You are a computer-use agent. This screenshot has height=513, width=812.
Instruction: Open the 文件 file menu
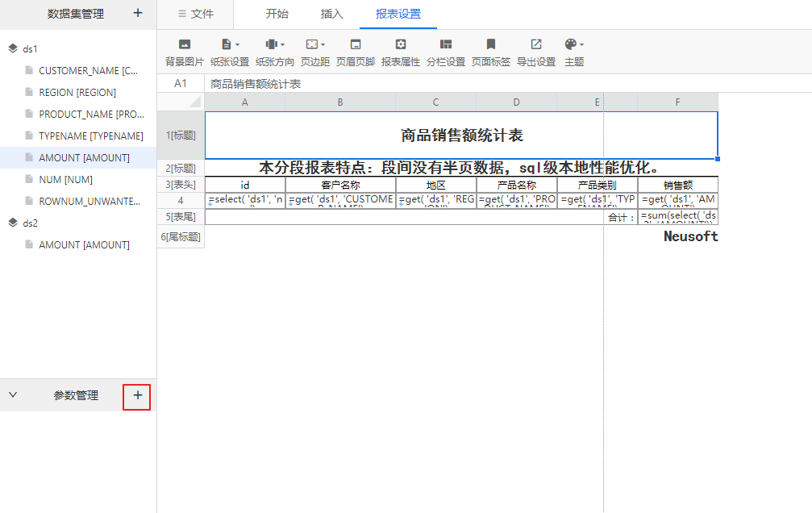195,14
